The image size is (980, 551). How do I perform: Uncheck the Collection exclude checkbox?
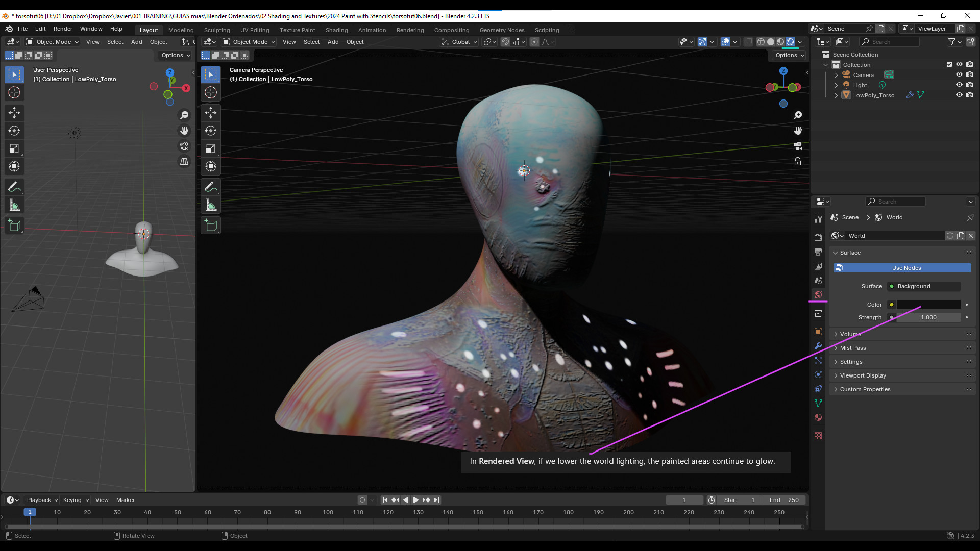[949, 65]
